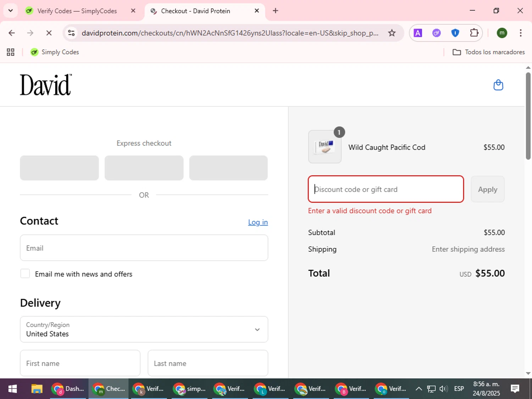Image resolution: width=532 pixels, height=399 pixels.
Task: Open the Windows Start menu
Action: click(12, 389)
